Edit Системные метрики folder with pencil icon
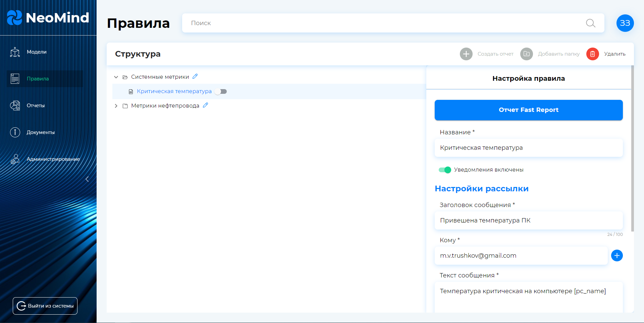 tap(195, 76)
